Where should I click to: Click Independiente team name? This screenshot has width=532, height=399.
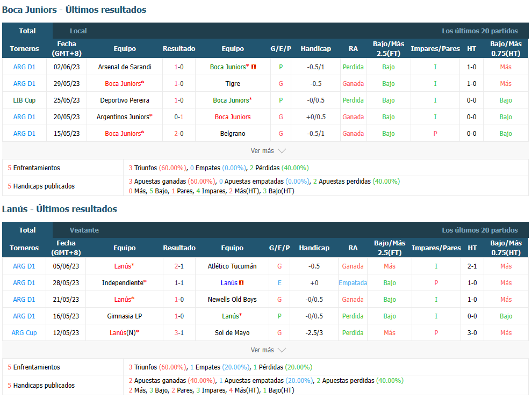[123, 283]
